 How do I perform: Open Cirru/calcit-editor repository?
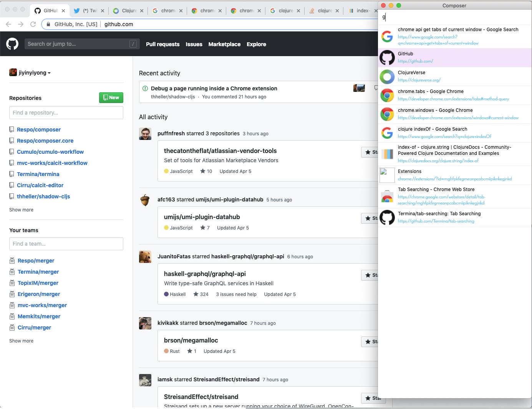point(40,185)
